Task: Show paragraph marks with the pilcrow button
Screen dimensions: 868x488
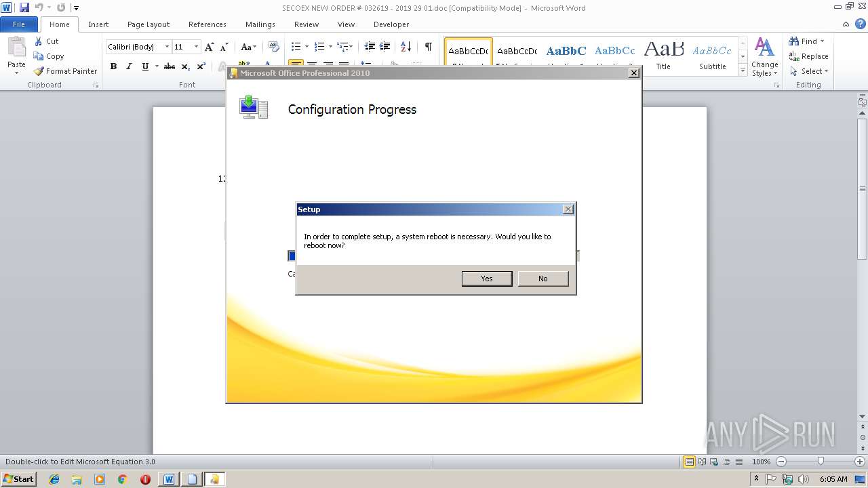Action: coord(429,47)
